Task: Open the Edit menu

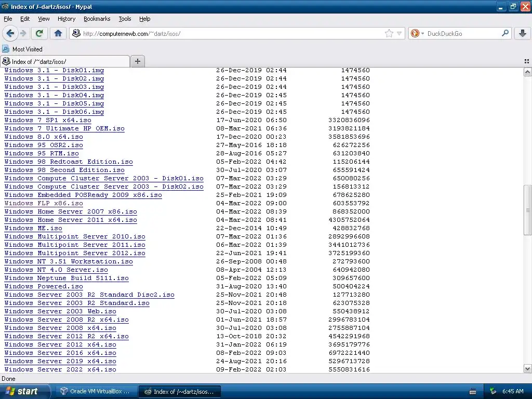Action: pyautogui.click(x=25, y=19)
